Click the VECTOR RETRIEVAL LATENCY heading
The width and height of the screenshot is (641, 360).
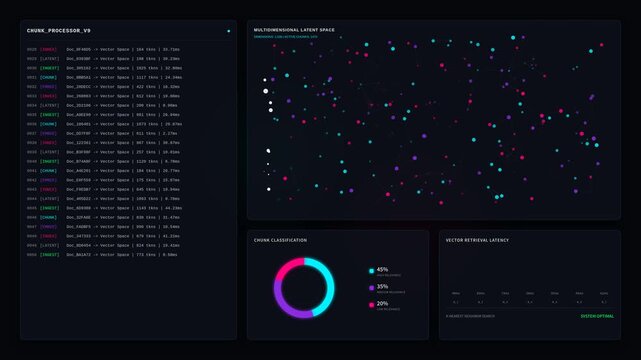point(477,240)
